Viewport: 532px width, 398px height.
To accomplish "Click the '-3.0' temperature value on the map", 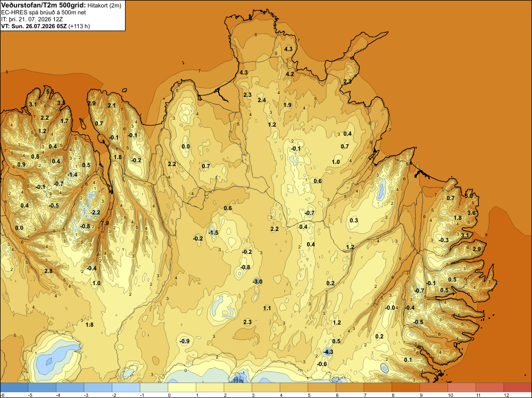I will pyautogui.click(x=257, y=281).
